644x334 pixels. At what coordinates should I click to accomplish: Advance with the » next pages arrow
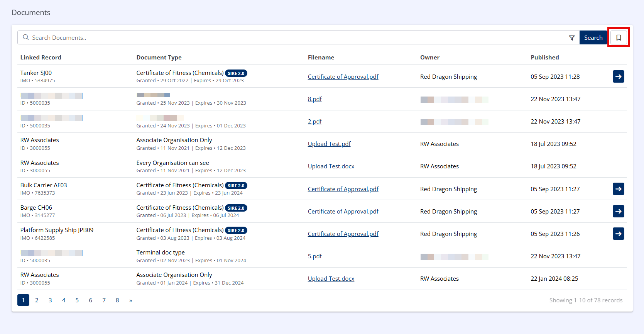131,300
